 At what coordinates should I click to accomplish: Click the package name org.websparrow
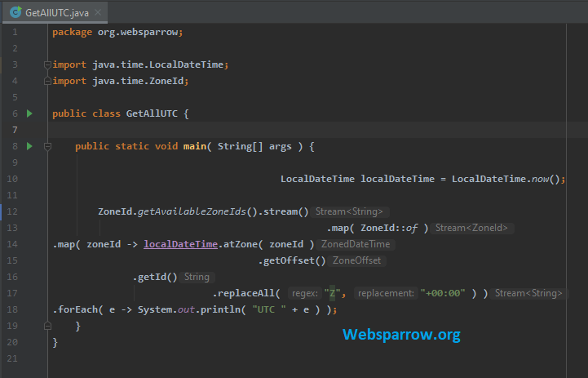click(x=138, y=33)
